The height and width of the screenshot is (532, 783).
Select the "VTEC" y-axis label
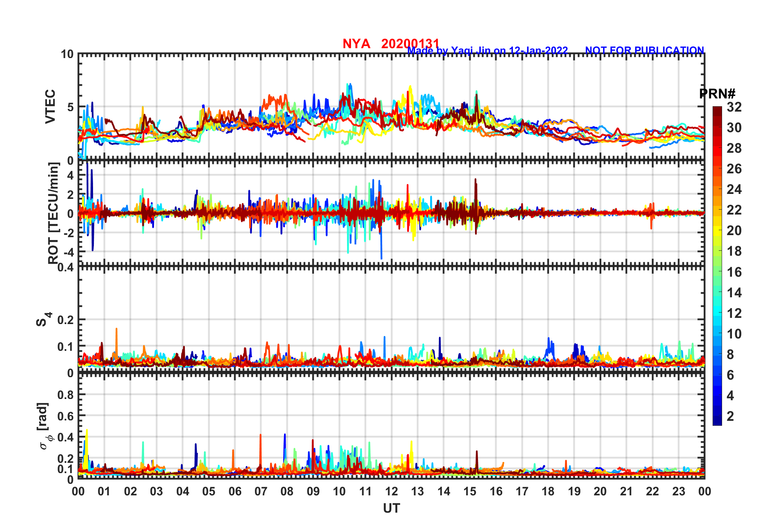(x=50, y=106)
